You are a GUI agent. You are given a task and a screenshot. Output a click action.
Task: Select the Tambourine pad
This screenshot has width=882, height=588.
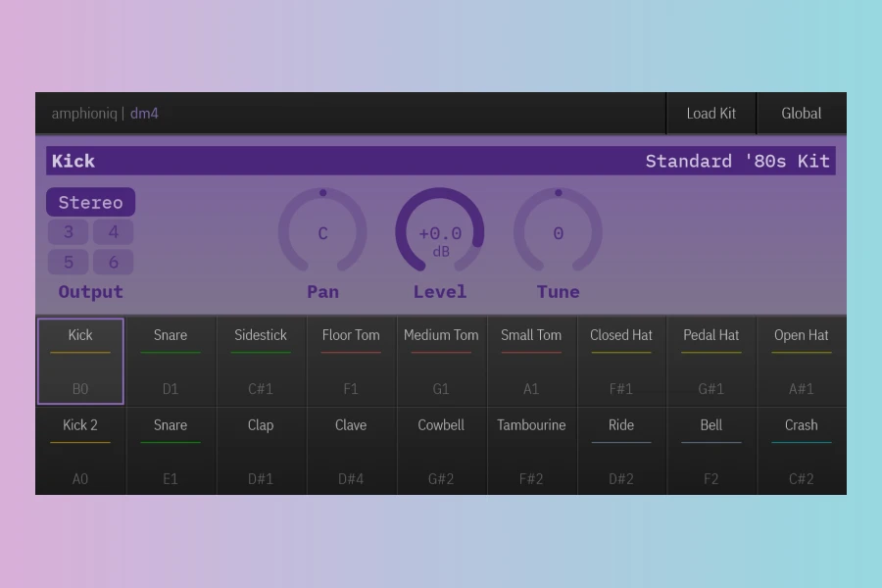[x=531, y=451]
